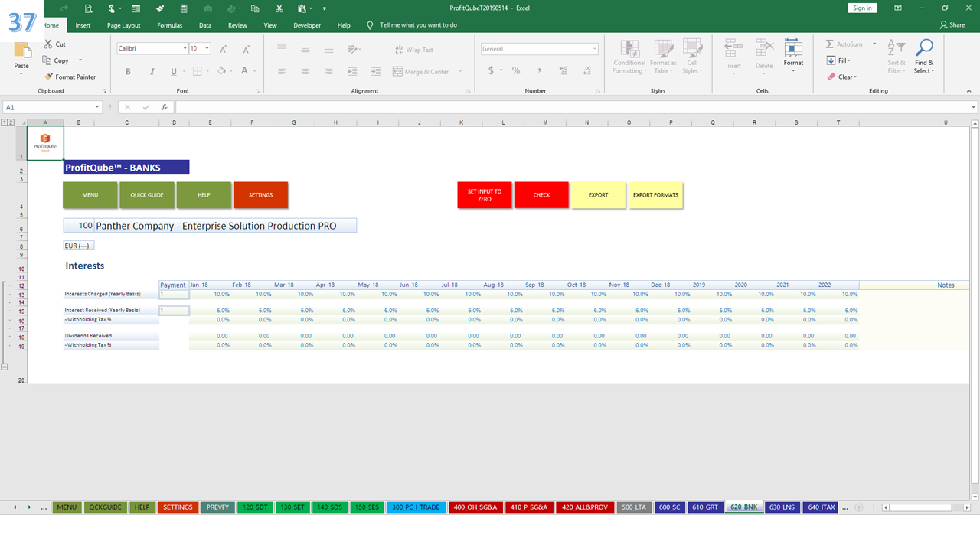Click the Font Color letter A icon

(245, 71)
